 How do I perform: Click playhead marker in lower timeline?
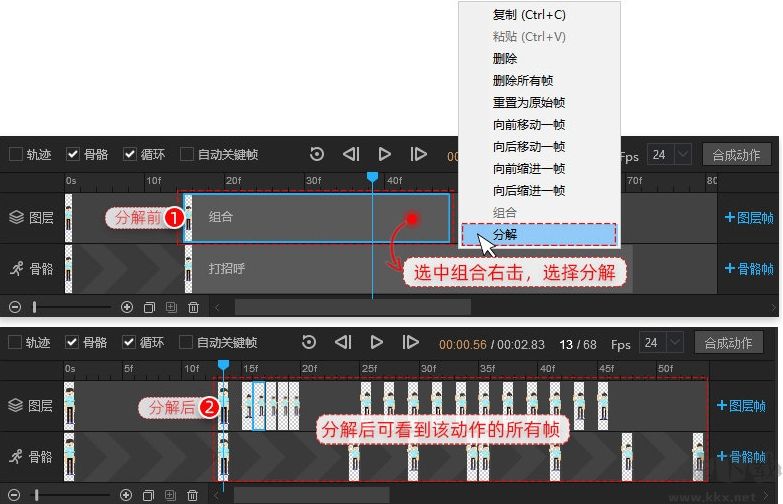pos(223,365)
